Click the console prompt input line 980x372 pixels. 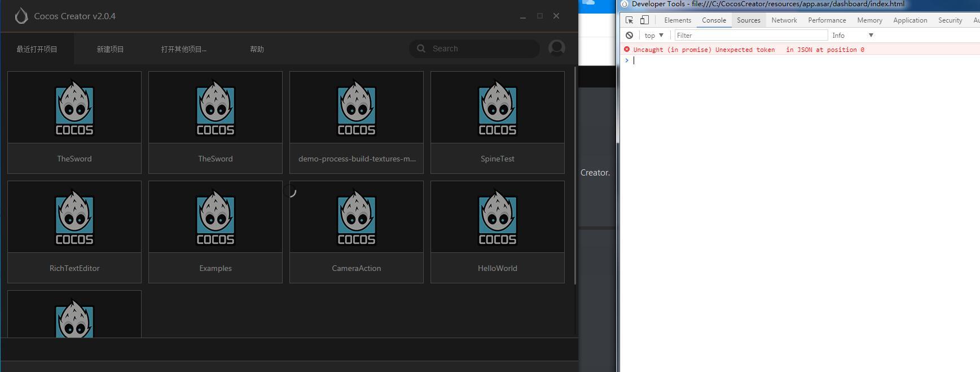804,60
